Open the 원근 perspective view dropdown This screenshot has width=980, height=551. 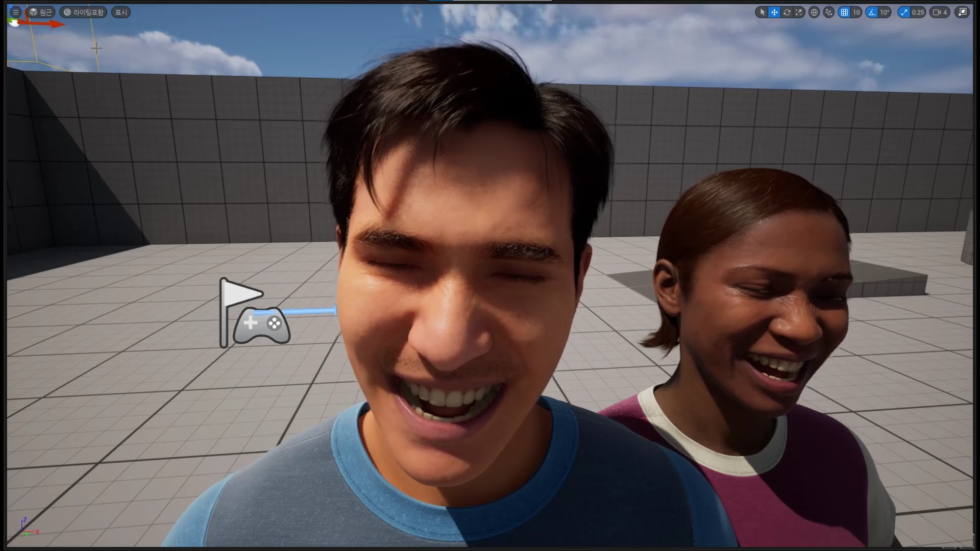point(41,12)
